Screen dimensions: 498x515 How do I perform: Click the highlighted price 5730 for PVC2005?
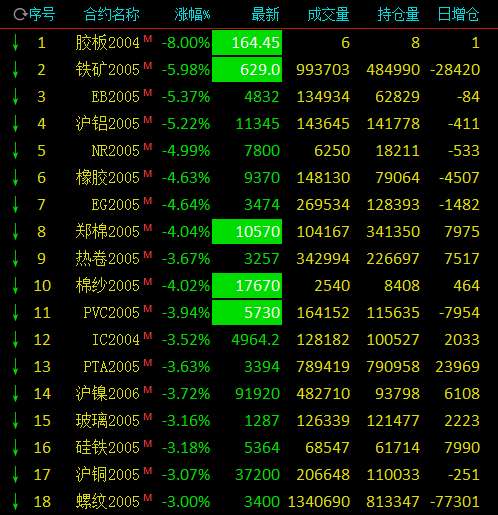[x=247, y=313]
